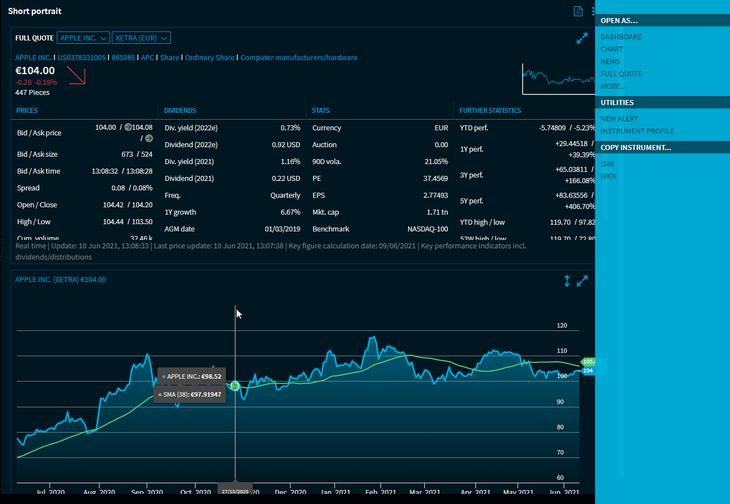The height and width of the screenshot is (504, 730).
Task: Click the vertical resize arrows on chart panel
Action: coord(567,281)
